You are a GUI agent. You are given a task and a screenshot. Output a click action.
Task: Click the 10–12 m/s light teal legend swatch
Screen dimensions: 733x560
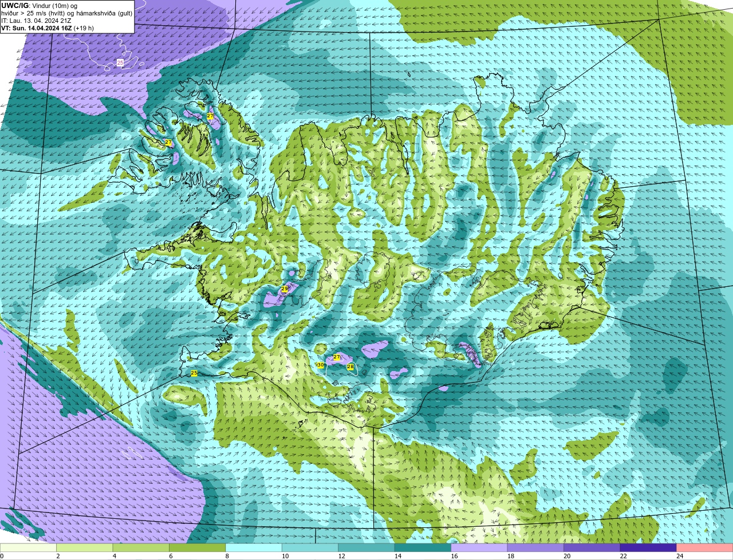pos(311,548)
